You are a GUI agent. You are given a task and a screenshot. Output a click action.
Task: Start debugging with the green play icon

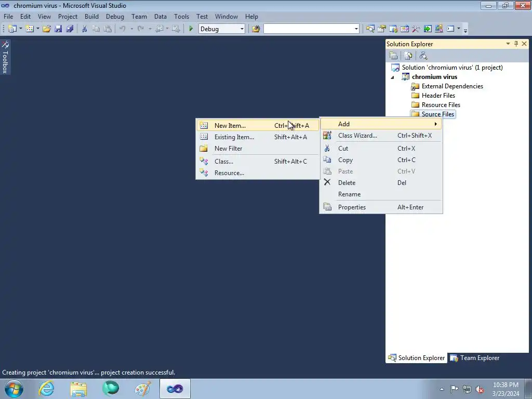click(x=191, y=29)
